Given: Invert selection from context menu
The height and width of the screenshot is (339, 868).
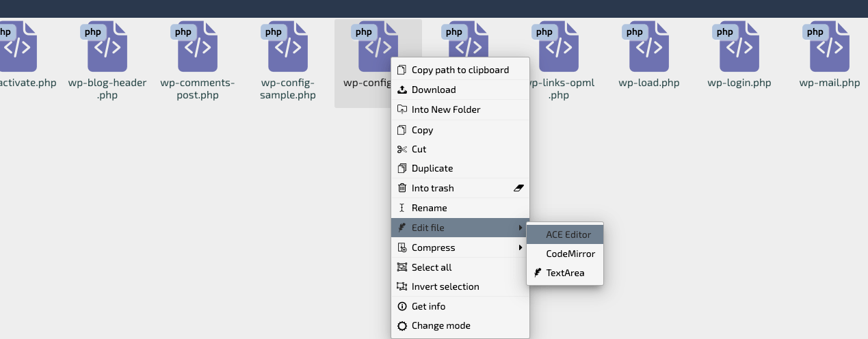Looking at the screenshot, I should click(445, 286).
